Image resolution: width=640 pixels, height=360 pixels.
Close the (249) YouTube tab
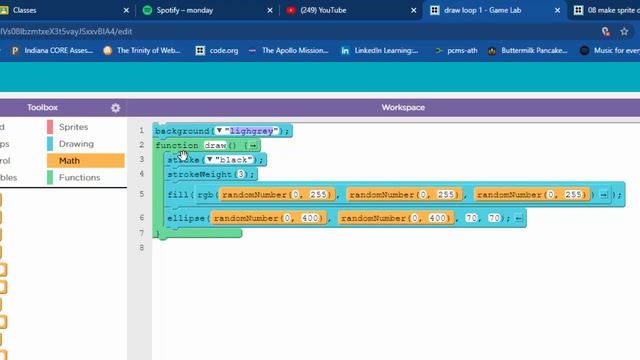[413, 11]
